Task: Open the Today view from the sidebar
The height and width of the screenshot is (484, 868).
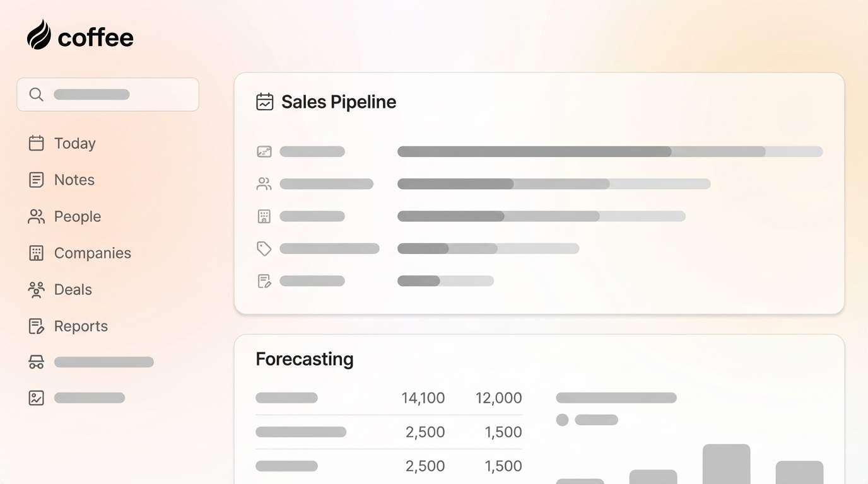Action: pyautogui.click(x=74, y=143)
